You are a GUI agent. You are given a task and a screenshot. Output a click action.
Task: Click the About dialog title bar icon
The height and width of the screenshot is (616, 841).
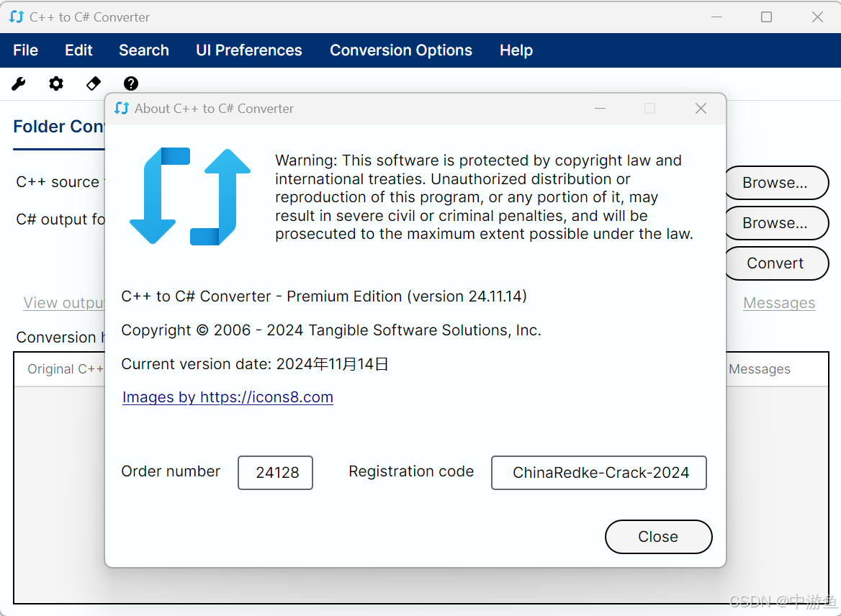122,108
